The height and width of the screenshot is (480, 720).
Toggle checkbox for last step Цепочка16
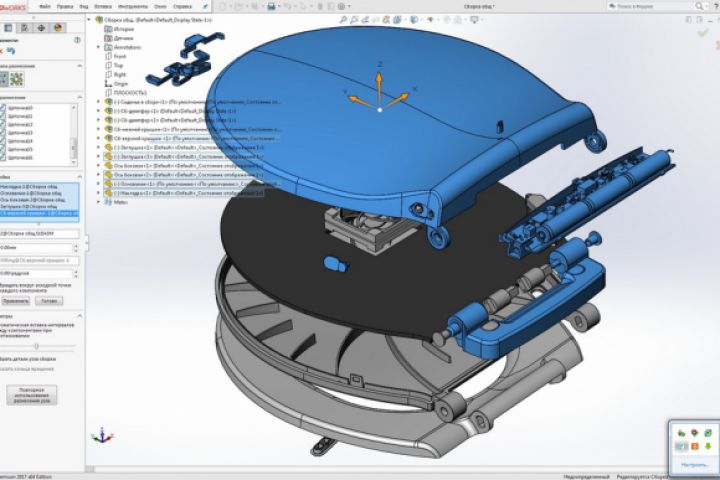point(2,158)
